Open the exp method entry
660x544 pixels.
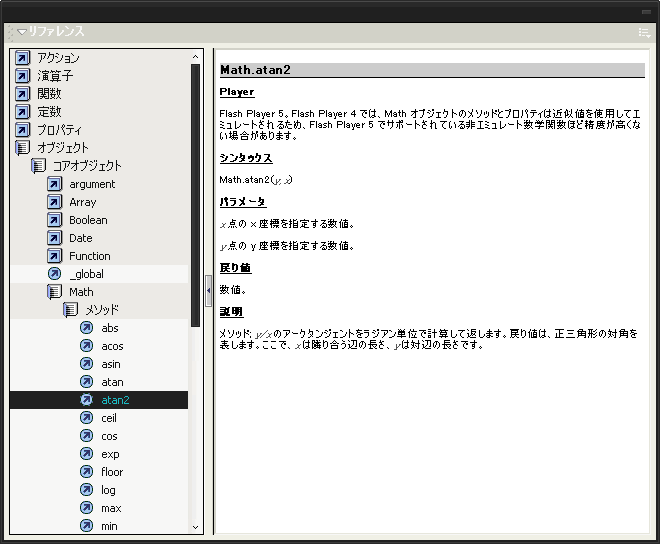[x=110, y=454]
